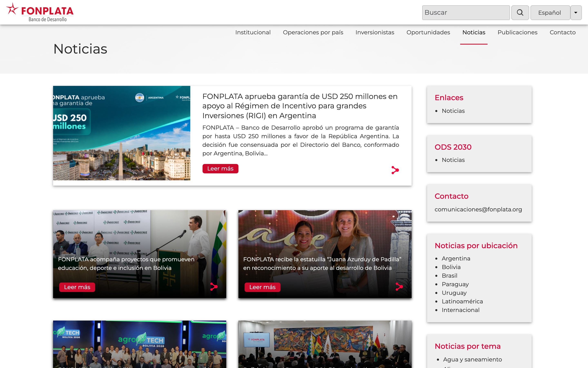Focus the Buscar search field

coord(466,13)
